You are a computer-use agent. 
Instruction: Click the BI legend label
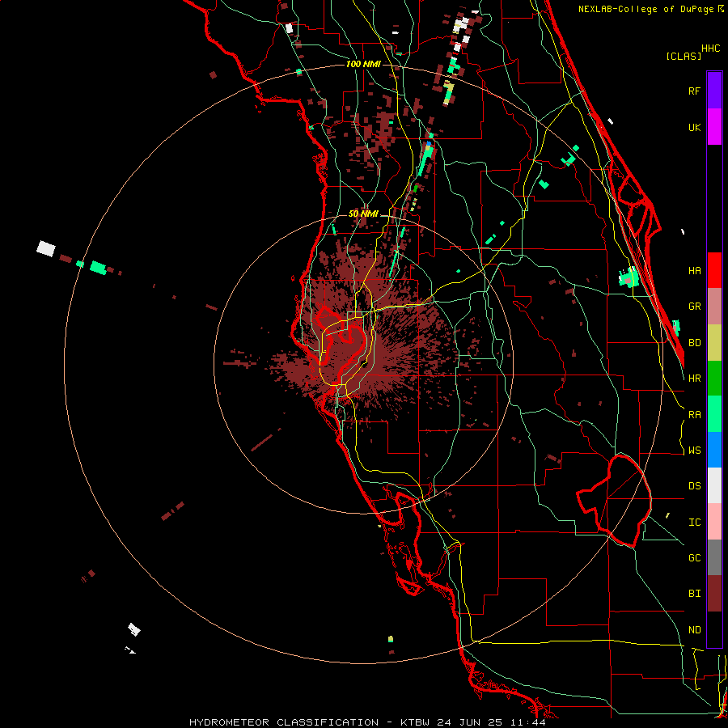[x=695, y=594]
